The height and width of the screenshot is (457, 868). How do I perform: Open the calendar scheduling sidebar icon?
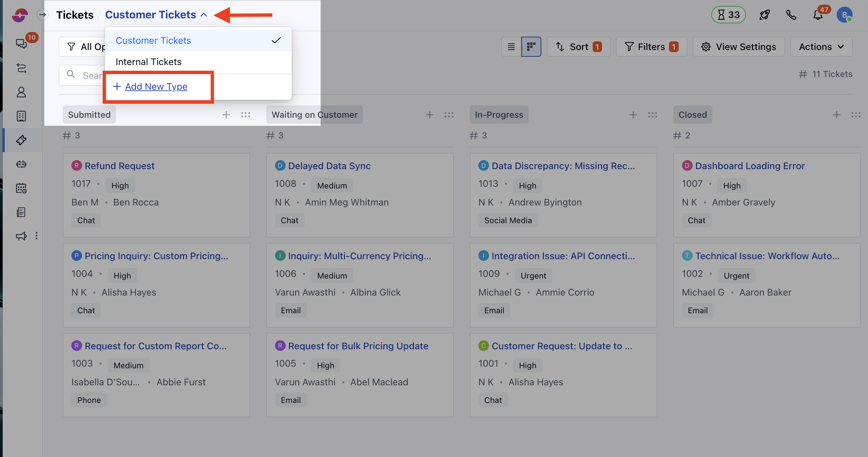tap(21, 188)
